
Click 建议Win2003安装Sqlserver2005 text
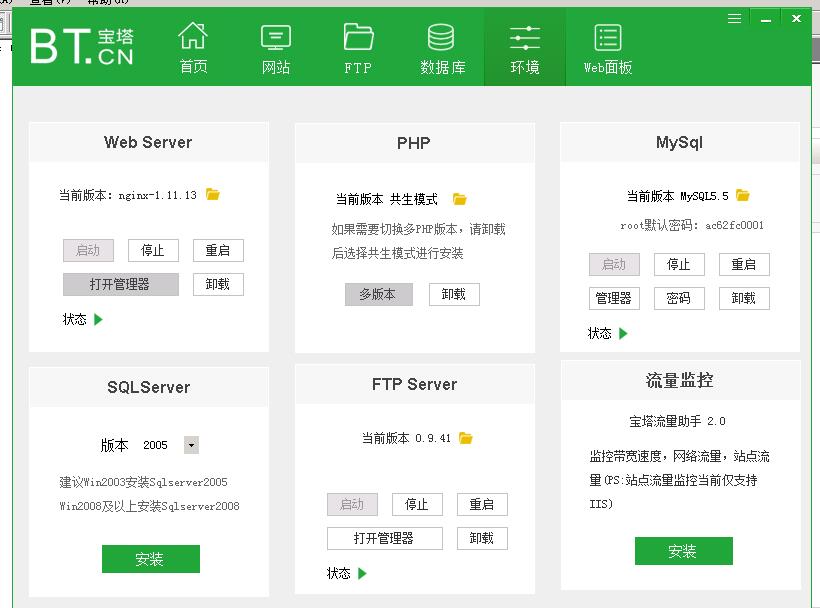143,482
